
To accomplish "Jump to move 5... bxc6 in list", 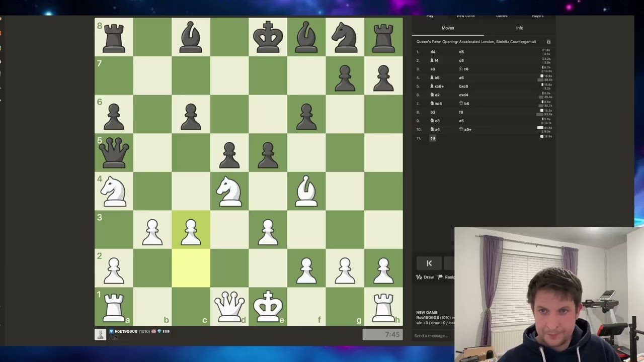I will [x=463, y=86].
